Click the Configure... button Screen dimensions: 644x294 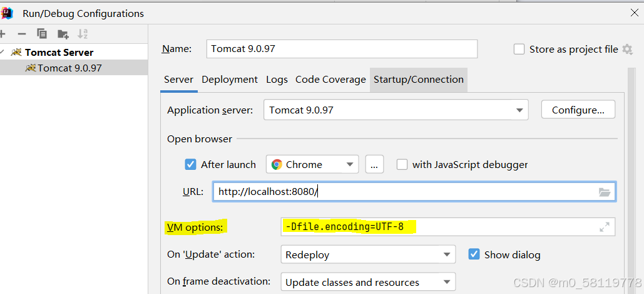click(578, 110)
